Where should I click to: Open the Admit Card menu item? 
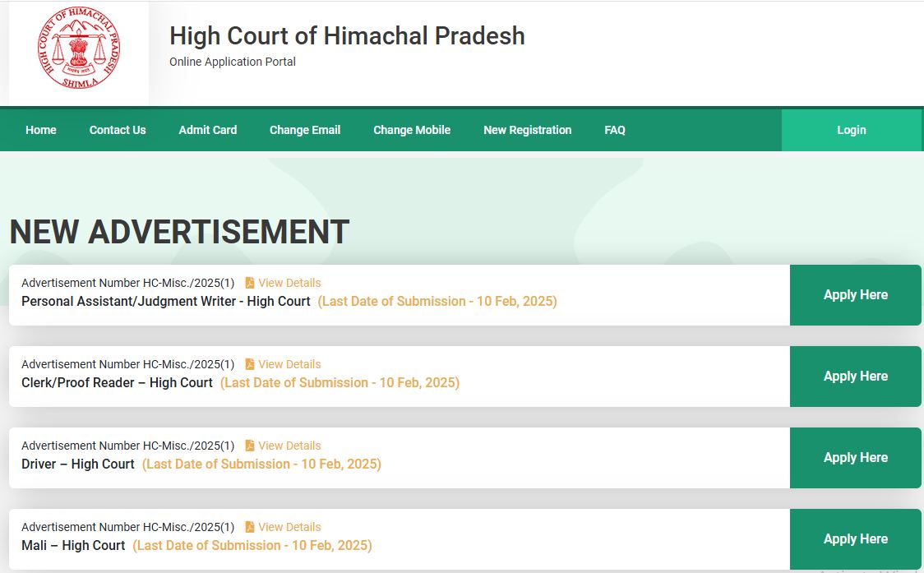pos(207,130)
